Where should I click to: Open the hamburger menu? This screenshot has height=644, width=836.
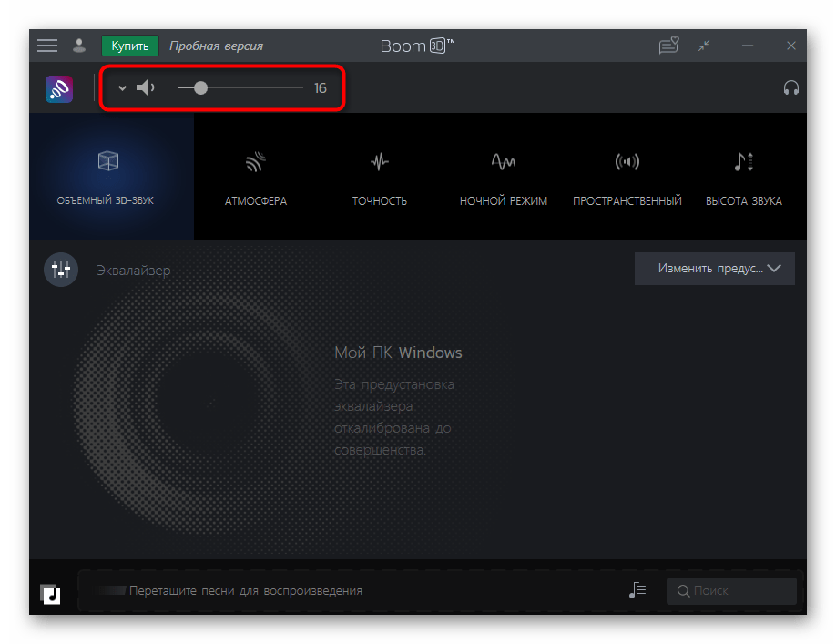point(47,46)
